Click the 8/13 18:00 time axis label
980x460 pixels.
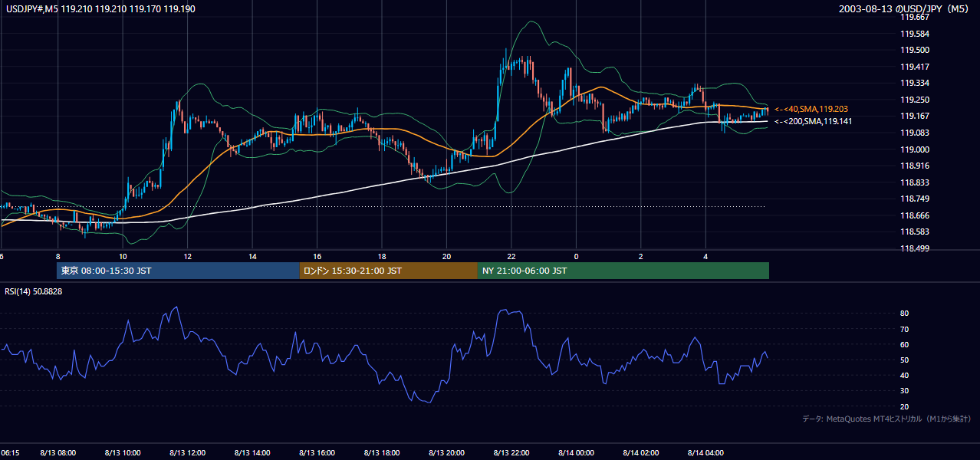tap(382, 453)
